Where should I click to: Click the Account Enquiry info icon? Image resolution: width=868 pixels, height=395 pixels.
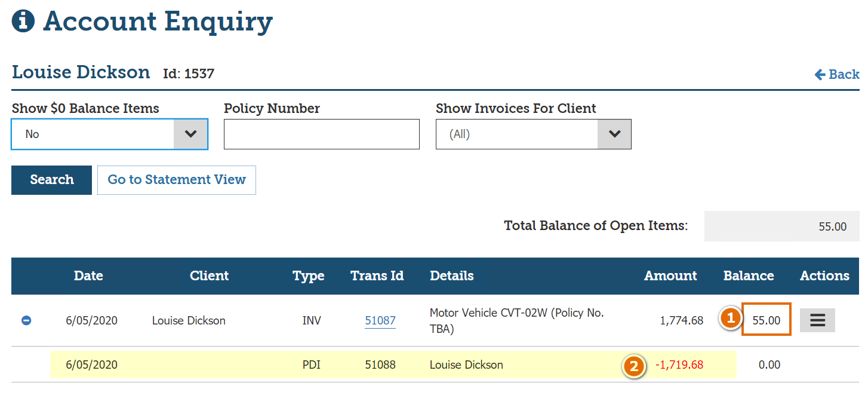pos(23,22)
